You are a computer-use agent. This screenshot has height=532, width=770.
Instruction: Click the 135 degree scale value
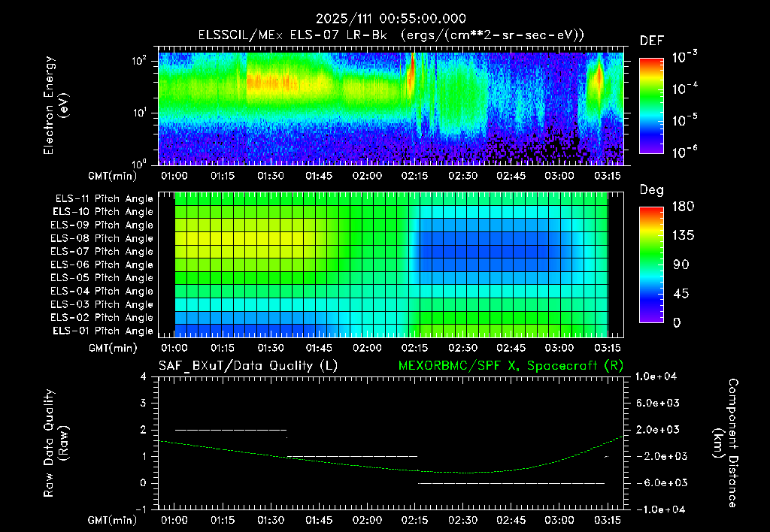click(x=683, y=236)
